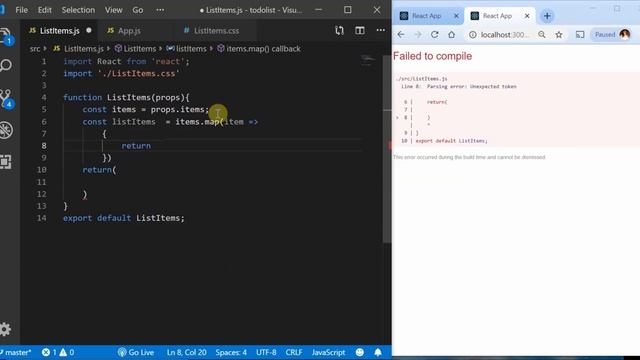
Task: Maximize the VS Code window
Action: tap(347, 10)
